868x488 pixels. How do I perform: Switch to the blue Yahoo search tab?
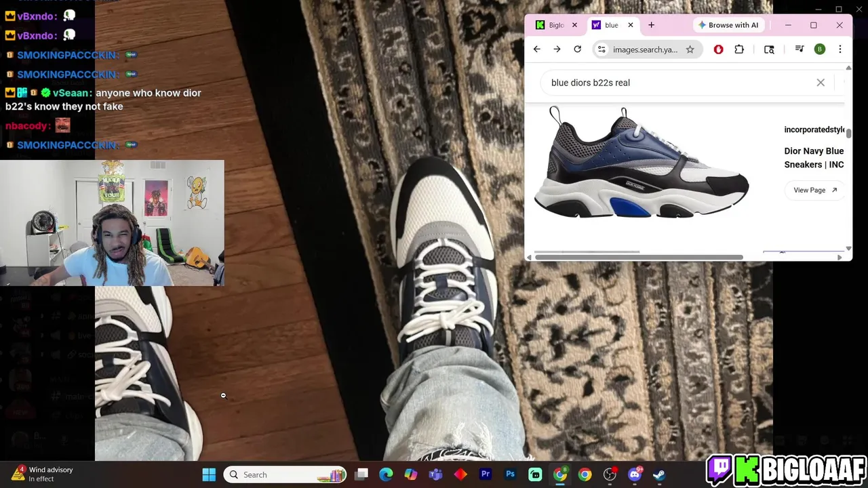click(x=611, y=25)
